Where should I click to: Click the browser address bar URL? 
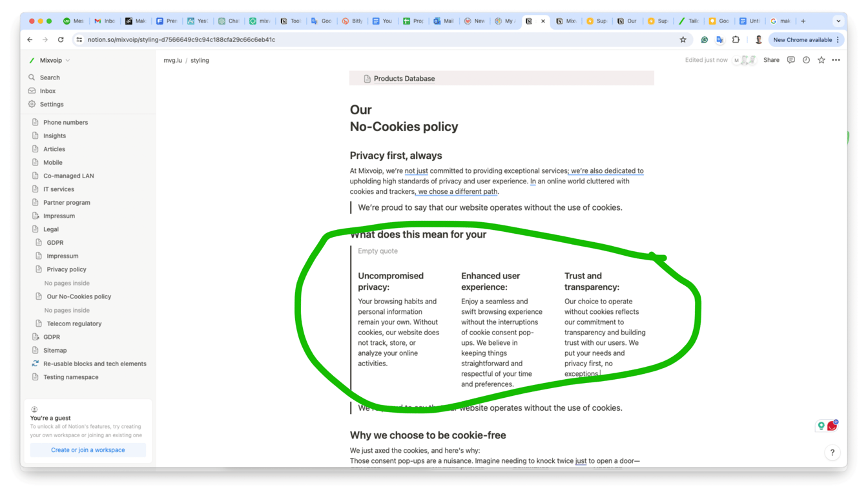[x=181, y=39]
